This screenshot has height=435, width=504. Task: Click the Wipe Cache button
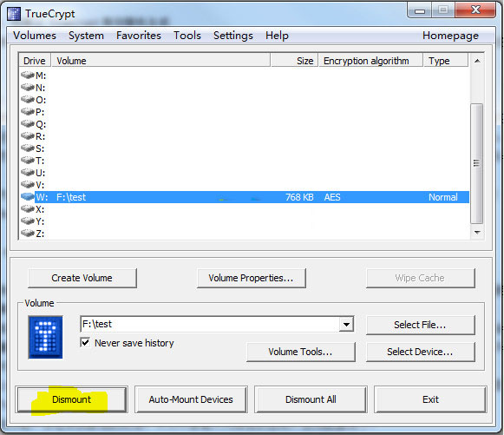(420, 278)
